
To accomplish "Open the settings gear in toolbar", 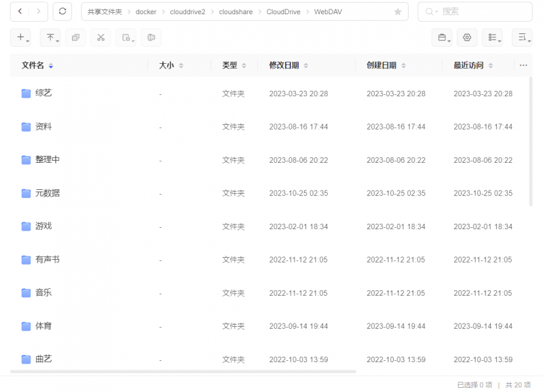I will point(467,38).
